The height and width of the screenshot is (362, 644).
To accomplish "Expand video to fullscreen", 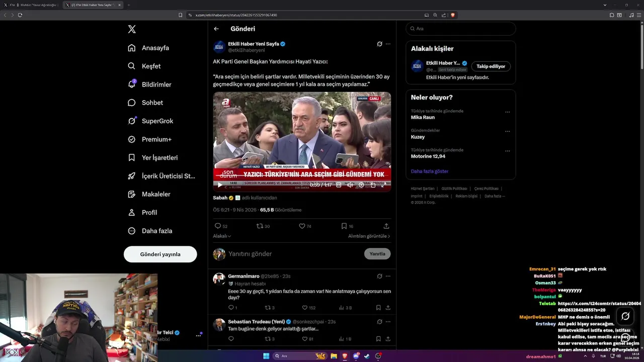I will click(x=383, y=185).
